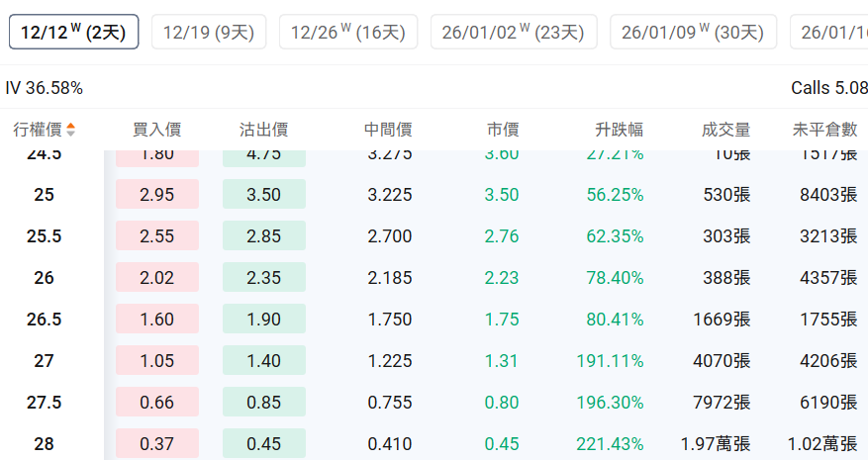Click ask price 3.50 for strike 25
The height and width of the screenshot is (460, 868).
tap(264, 195)
